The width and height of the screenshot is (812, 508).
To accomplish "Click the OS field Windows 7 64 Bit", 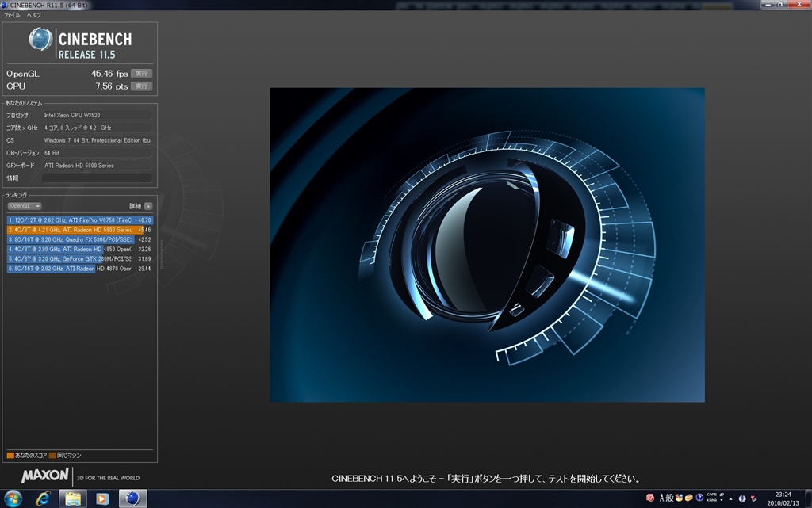I will click(97, 140).
